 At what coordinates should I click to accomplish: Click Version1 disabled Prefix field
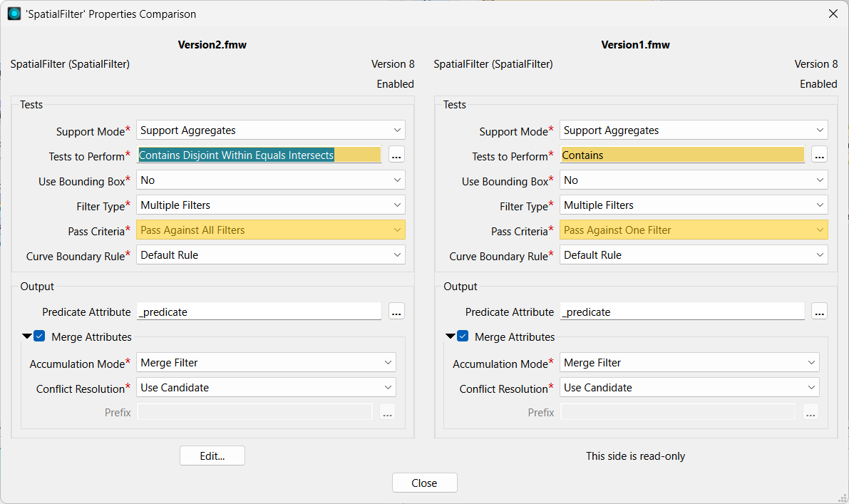pyautogui.click(x=678, y=412)
